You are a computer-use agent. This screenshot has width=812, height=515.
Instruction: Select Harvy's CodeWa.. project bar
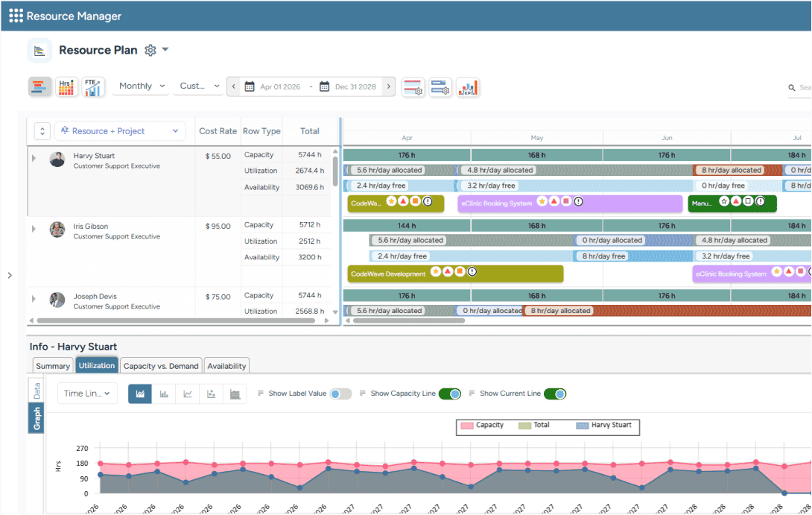pyautogui.click(x=396, y=203)
